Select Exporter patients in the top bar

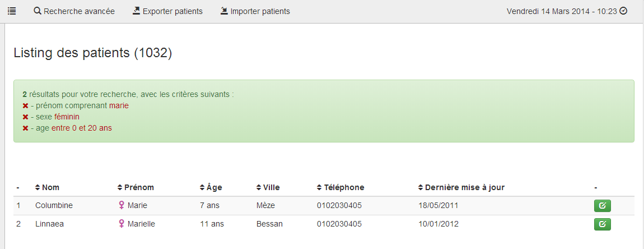pos(167,12)
